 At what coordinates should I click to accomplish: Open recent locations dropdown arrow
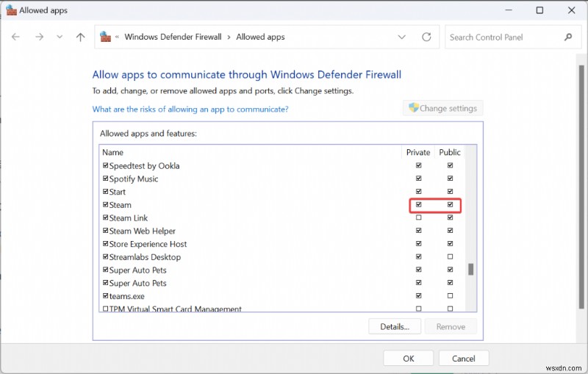[x=60, y=37]
